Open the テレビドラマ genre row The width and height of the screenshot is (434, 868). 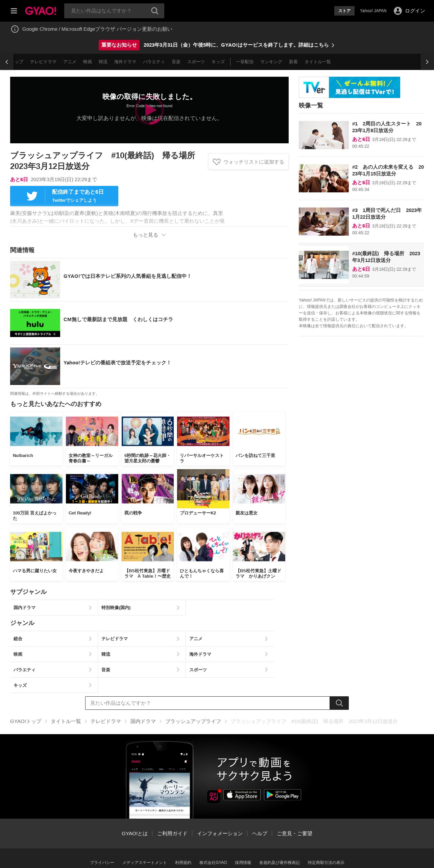(x=142, y=639)
